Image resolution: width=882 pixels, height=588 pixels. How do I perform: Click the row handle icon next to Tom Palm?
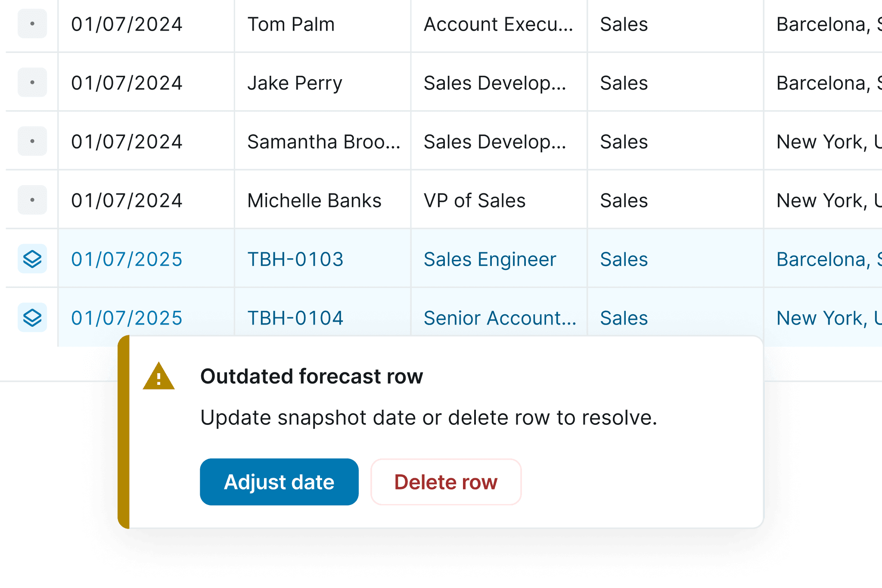[32, 24]
